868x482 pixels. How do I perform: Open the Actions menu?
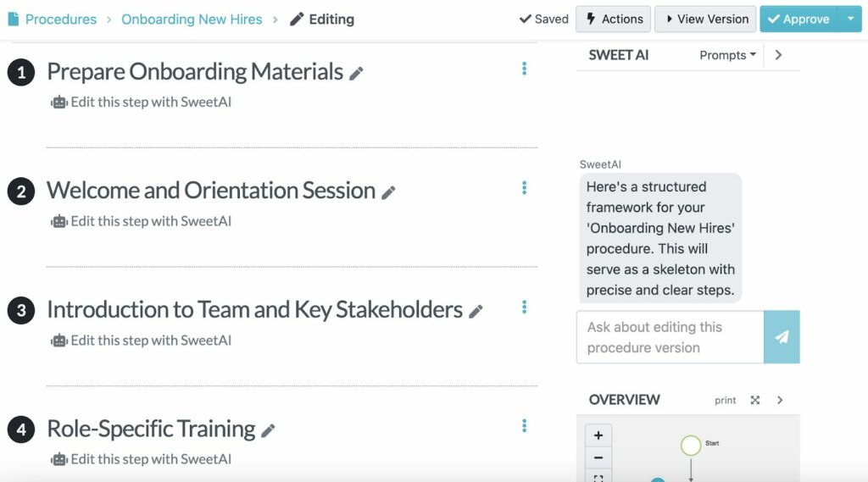[613, 19]
